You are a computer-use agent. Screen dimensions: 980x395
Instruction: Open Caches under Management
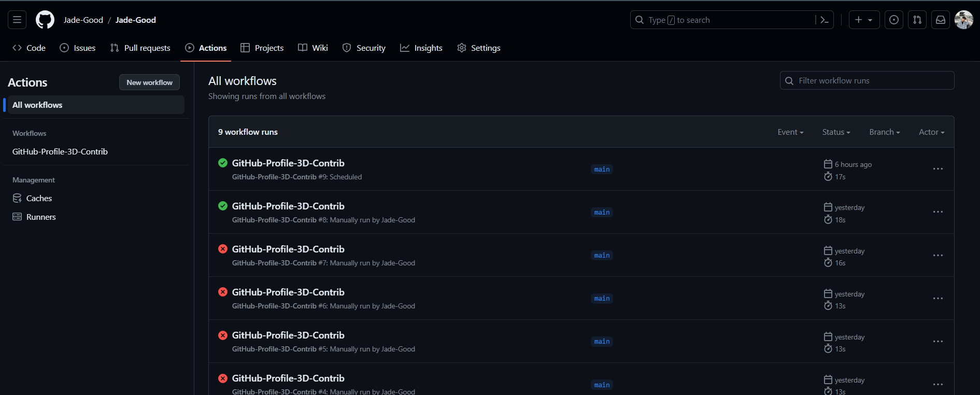click(x=32, y=198)
